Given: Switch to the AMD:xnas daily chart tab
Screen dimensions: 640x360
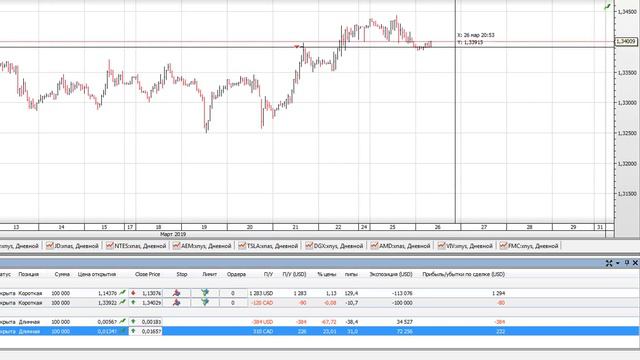Looking at the screenshot, I should click(x=400, y=246).
